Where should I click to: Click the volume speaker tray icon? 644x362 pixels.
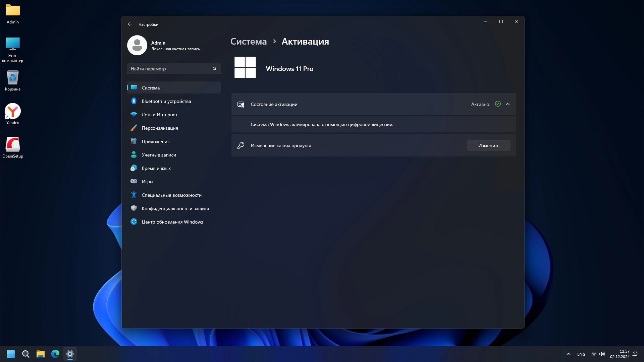(x=602, y=354)
